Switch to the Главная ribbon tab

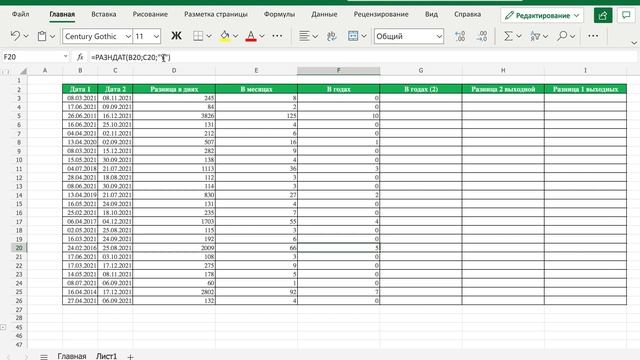coord(62,14)
